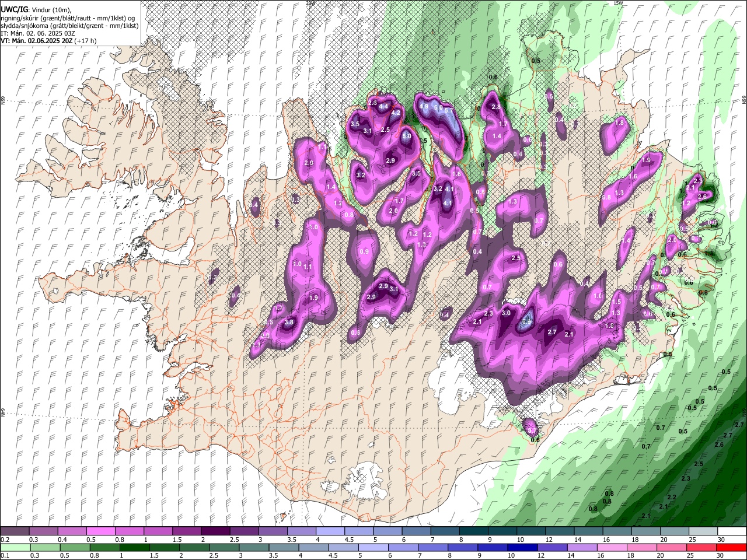
Task: Pick the lavender 4 swatch, upper legend row
Action: tap(330, 531)
